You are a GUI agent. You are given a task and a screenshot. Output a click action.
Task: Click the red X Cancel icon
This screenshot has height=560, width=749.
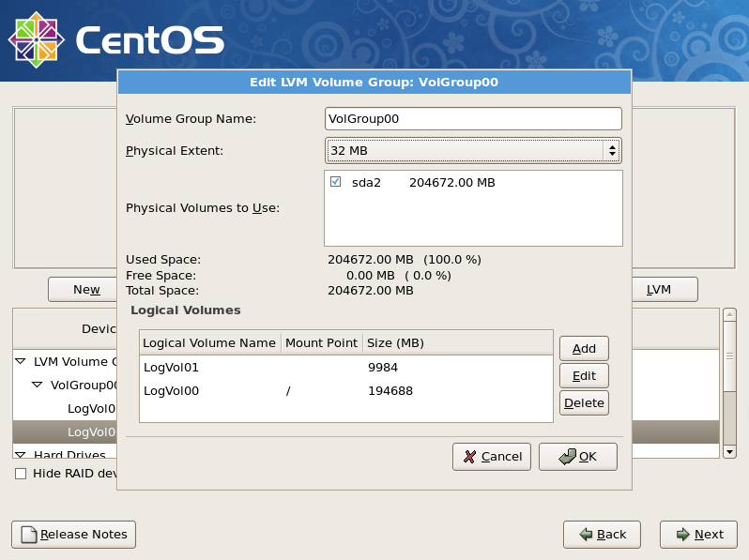(x=469, y=457)
